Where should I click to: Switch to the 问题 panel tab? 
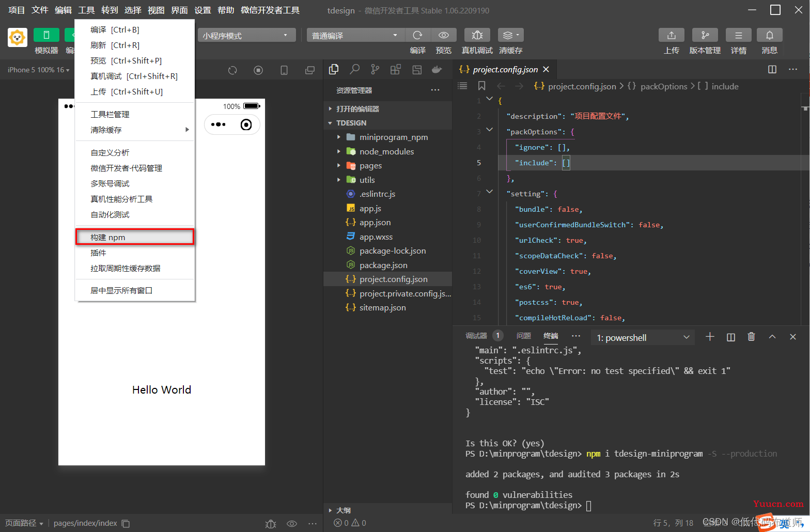point(524,336)
